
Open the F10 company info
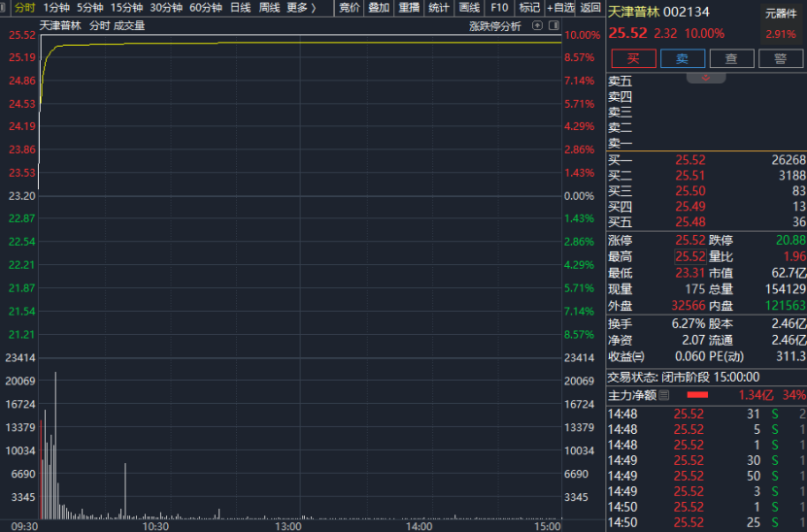tap(499, 8)
